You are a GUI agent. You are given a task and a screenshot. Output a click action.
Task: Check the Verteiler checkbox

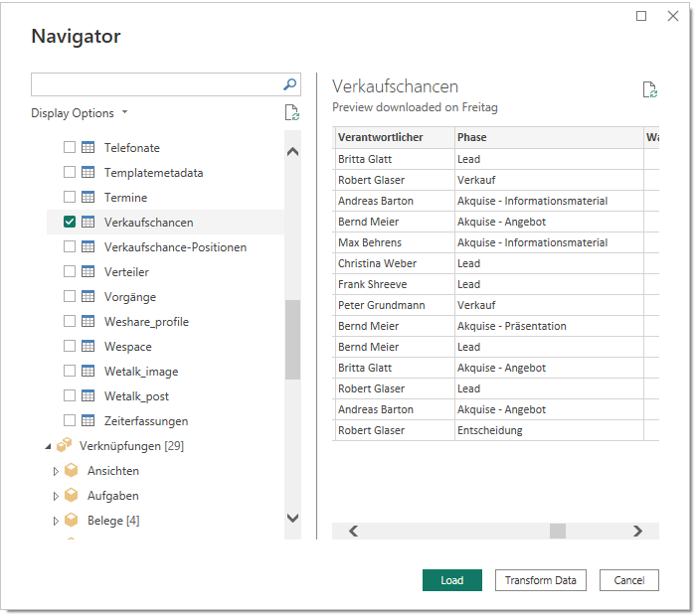70,271
